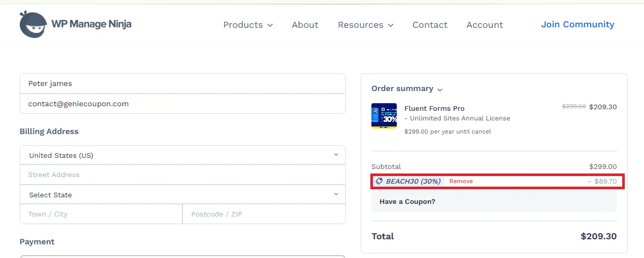This screenshot has width=644, height=258.
Task: Click the Payment heading
Action: pos(37,242)
